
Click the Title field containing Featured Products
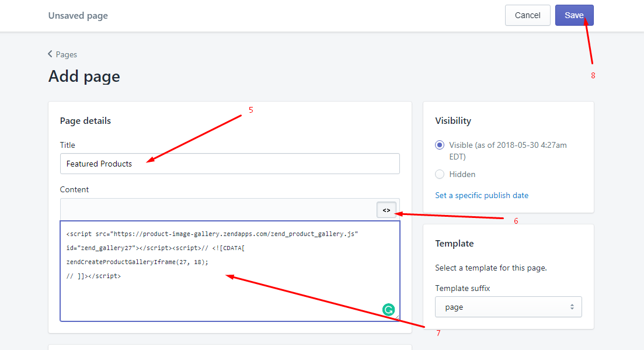230,164
